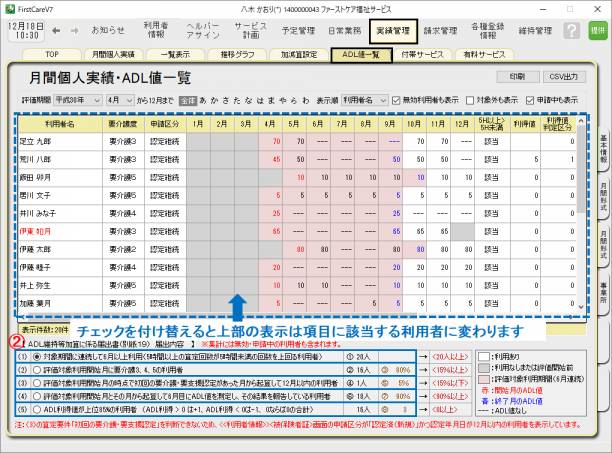Click the 印刷 print button
The height and width of the screenshot is (453, 612).
(x=515, y=75)
